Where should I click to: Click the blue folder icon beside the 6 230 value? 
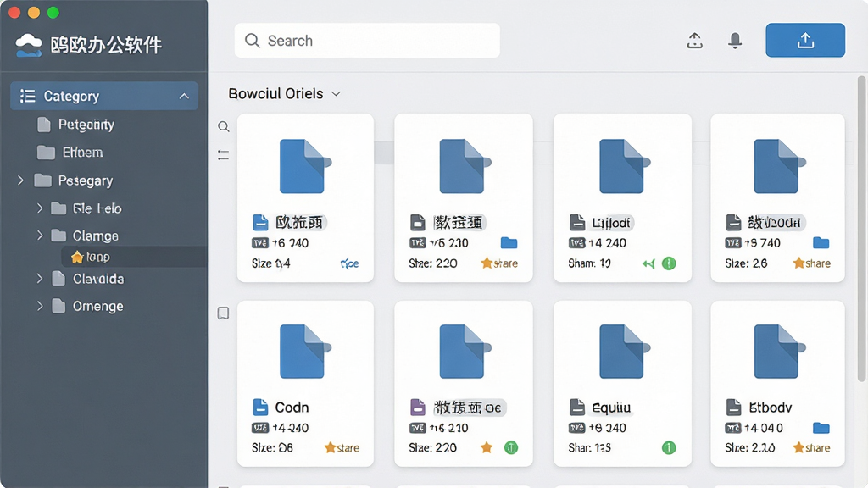coord(509,243)
